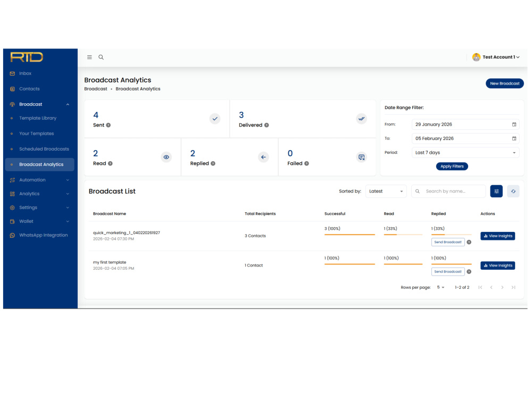Click the Replied arrow icon
This screenshot has width=532, height=399.
click(263, 157)
